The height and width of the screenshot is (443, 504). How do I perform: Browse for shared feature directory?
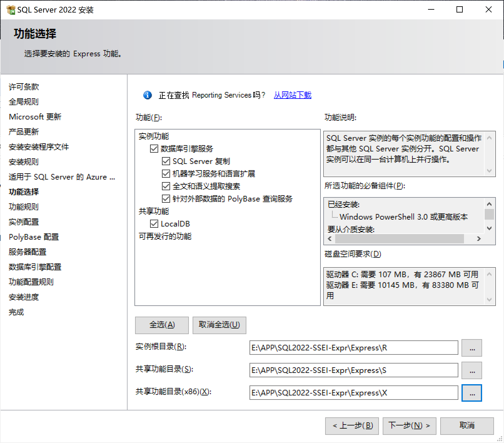click(x=472, y=370)
